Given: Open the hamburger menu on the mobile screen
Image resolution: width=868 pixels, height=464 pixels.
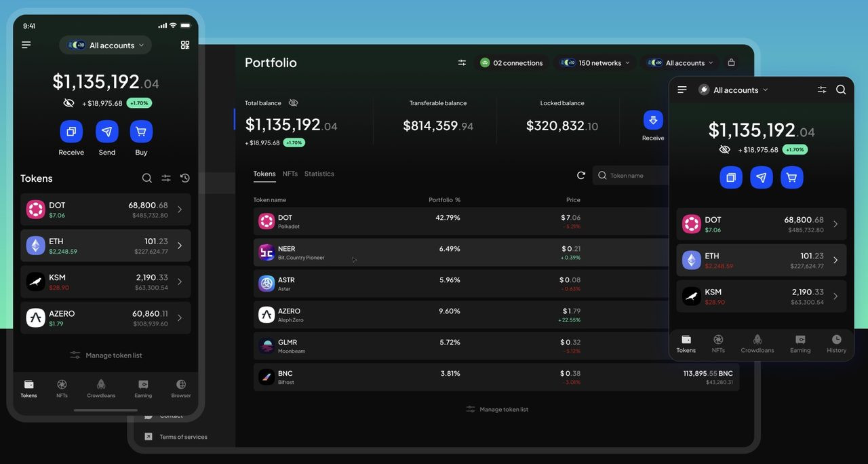Looking at the screenshot, I should 25,44.
